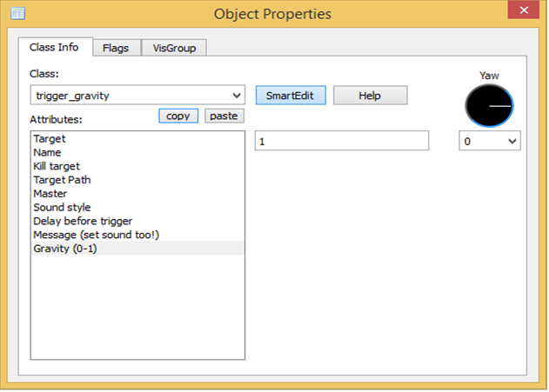Click the paste button
The width and height of the screenshot is (549, 392).
pos(224,116)
